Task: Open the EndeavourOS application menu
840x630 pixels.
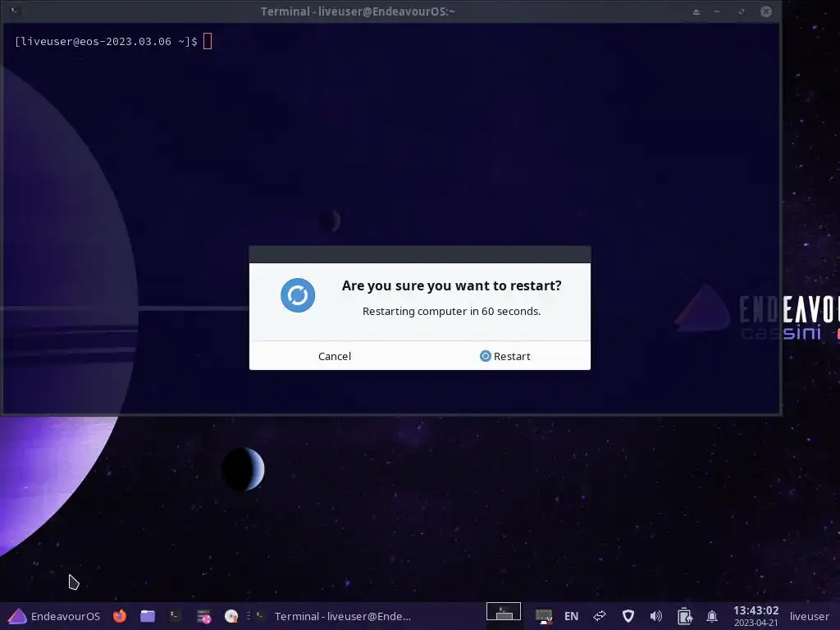Action: (x=54, y=616)
